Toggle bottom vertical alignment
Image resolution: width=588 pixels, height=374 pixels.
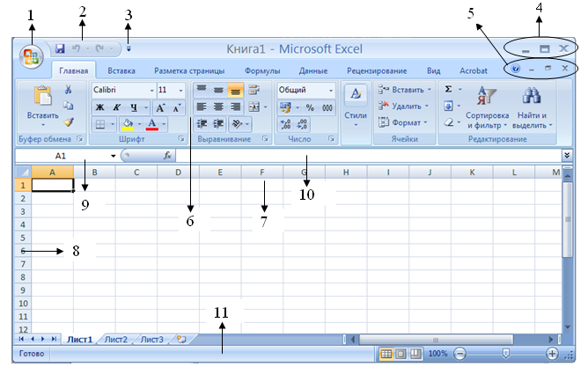pos(236,90)
